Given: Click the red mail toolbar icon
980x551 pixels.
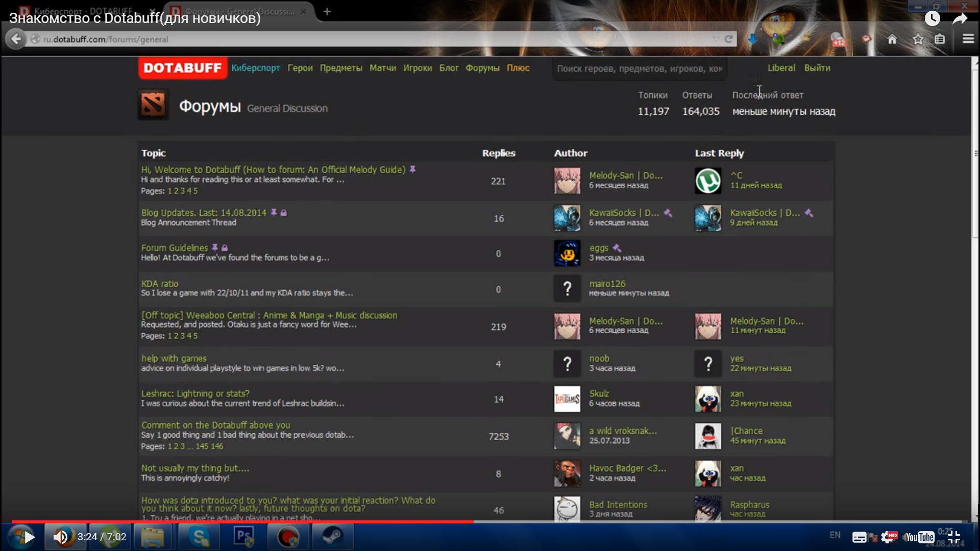Looking at the screenshot, I should coord(866,39).
